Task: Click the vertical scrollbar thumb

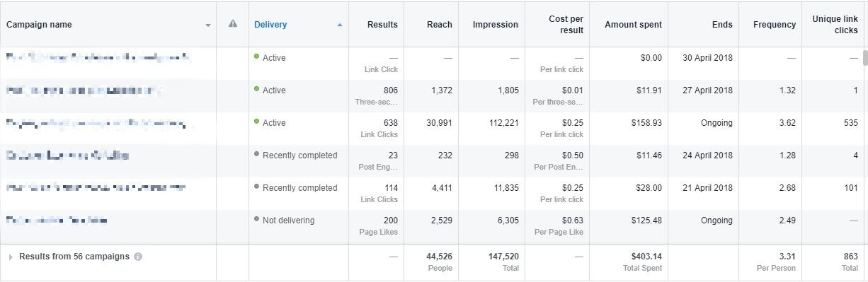Action: pos(864,57)
